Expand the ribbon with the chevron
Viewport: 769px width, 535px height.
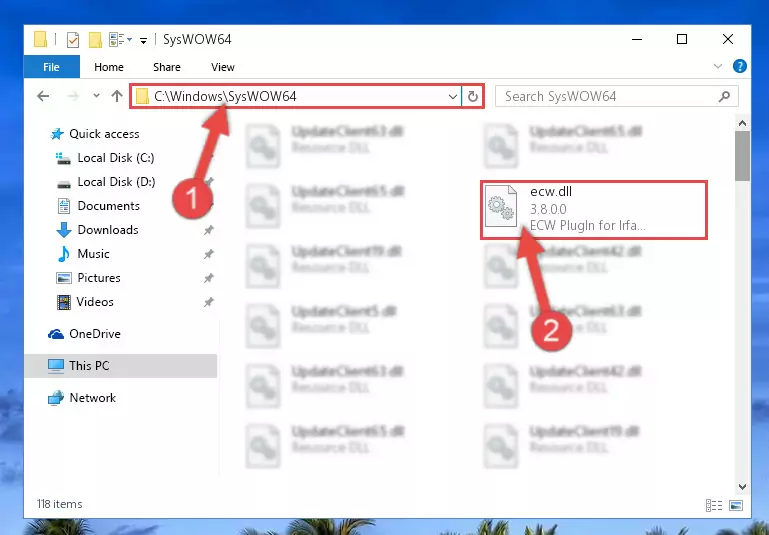[718, 66]
